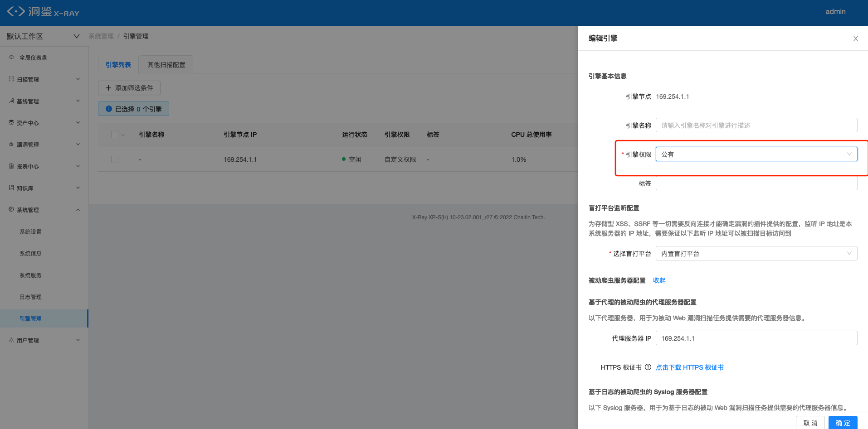Click the 取消 button
The height and width of the screenshot is (429, 868).
[810, 423]
